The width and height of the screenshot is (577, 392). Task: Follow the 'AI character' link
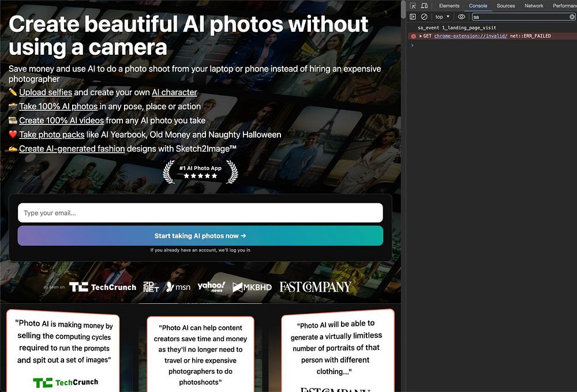coord(174,92)
